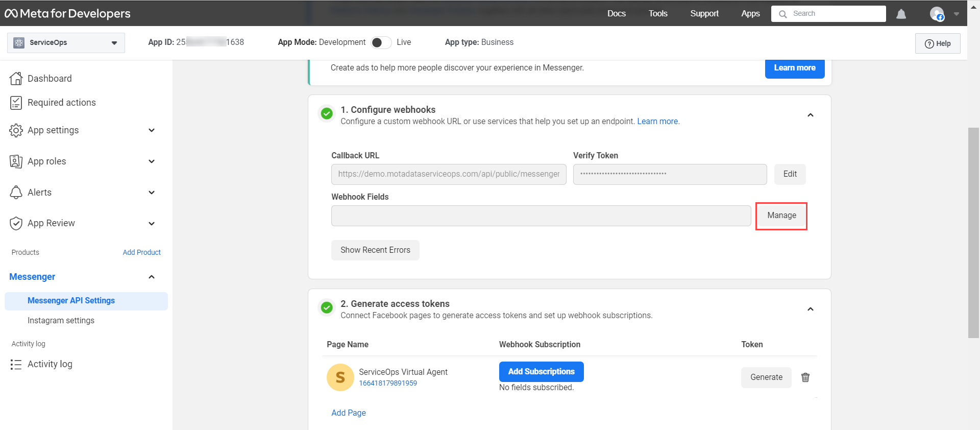Open Activity log page

tap(50, 364)
